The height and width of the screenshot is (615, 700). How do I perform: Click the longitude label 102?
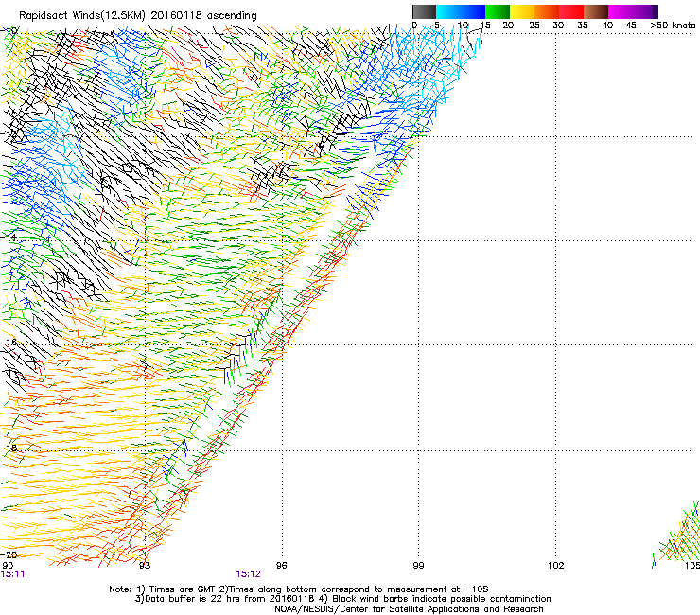pyautogui.click(x=555, y=566)
